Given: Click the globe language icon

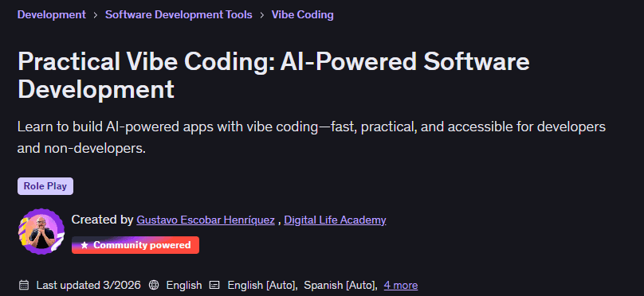Looking at the screenshot, I should pyautogui.click(x=154, y=285).
